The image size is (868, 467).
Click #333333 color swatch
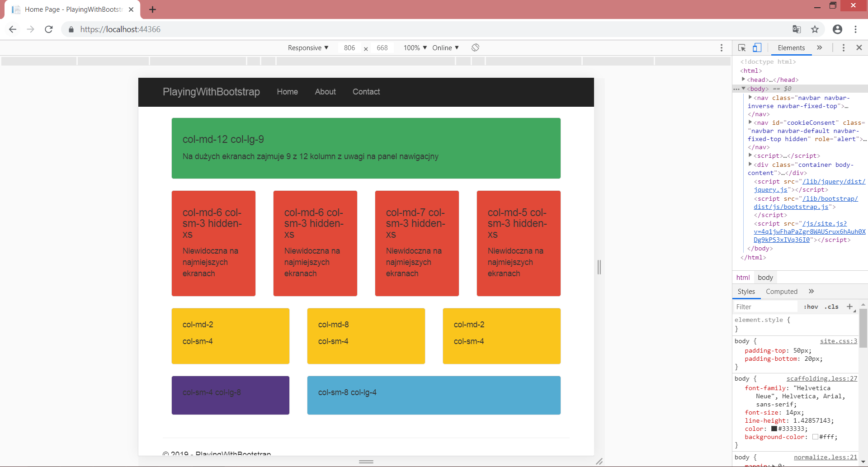[774, 429]
